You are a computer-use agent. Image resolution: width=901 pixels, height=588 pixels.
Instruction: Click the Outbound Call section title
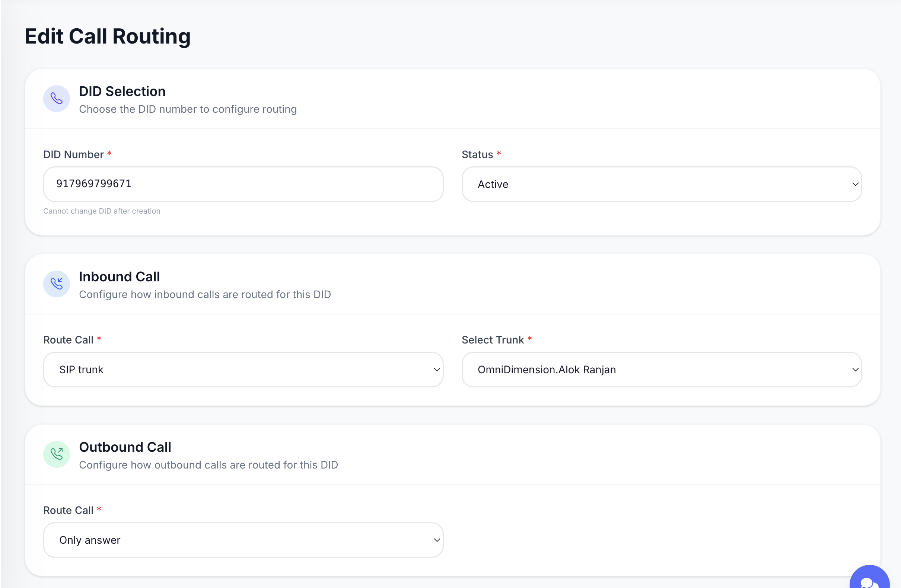click(x=125, y=447)
